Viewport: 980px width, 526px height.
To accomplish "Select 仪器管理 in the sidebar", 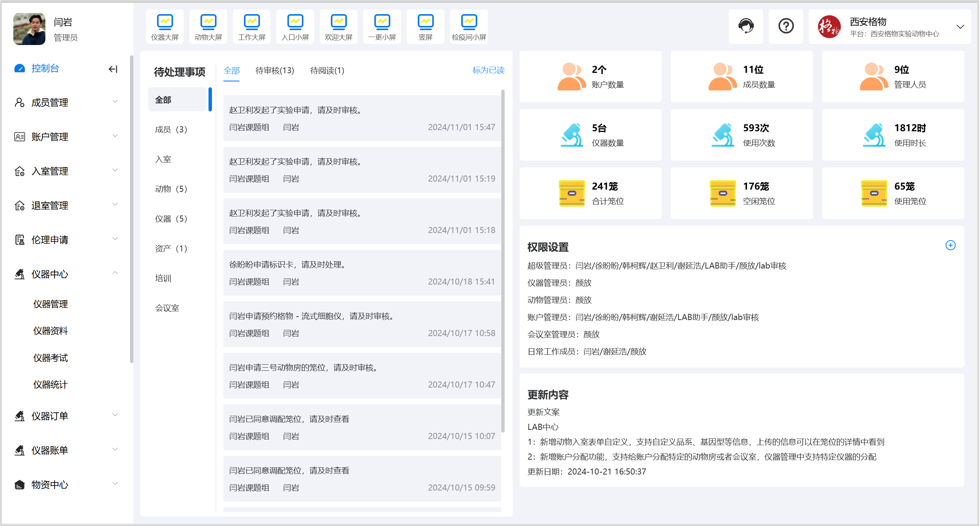I will point(51,304).
